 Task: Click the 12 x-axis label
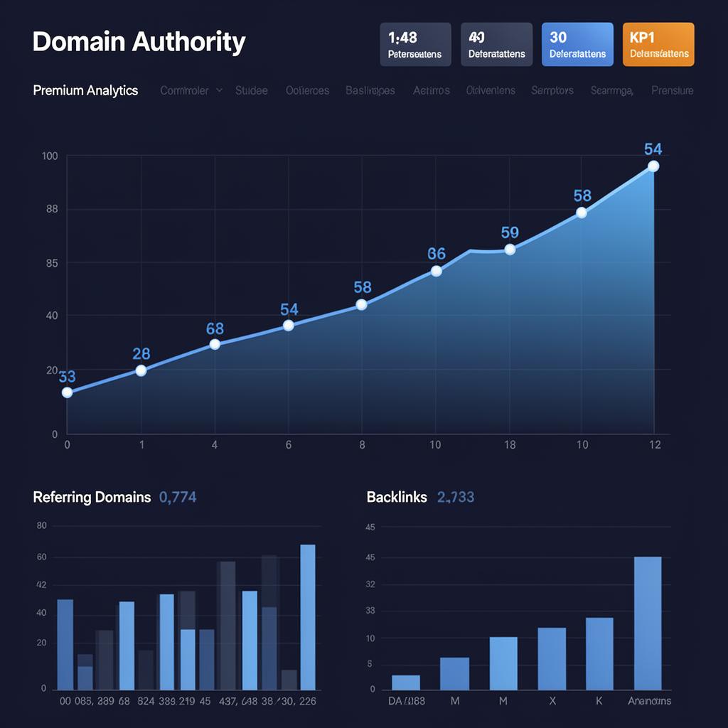(x=655, y=445)
